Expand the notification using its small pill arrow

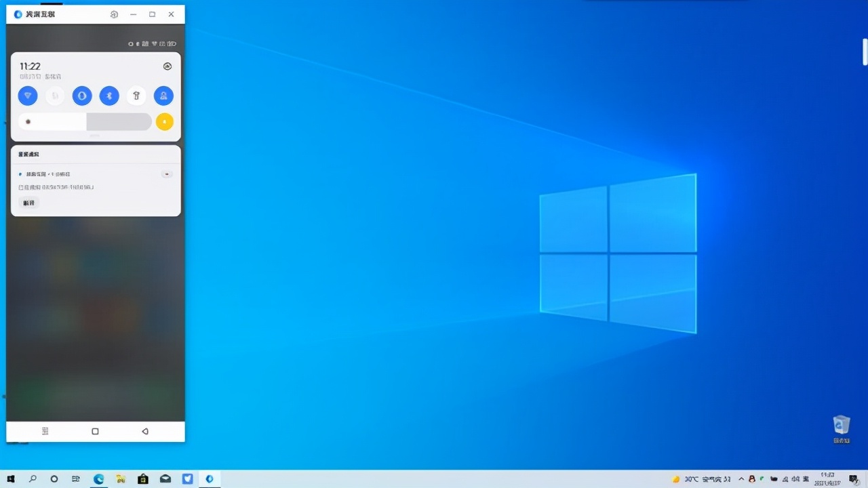point(167,174)
